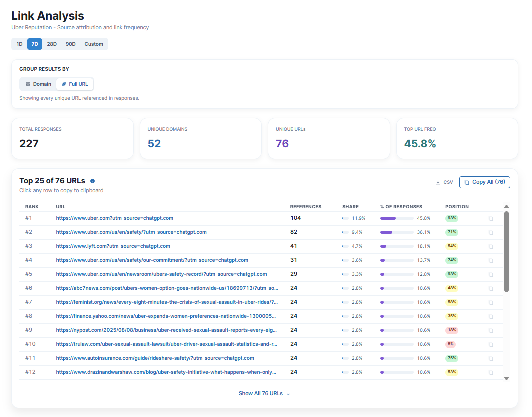Click the URL table scrollbar thumb
532x417 pixels.
coord(506,251)
